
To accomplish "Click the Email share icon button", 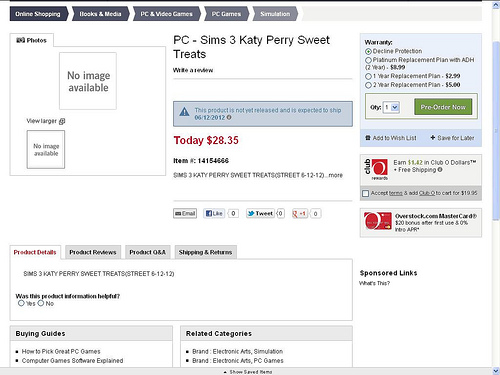I will pos(185,213).
